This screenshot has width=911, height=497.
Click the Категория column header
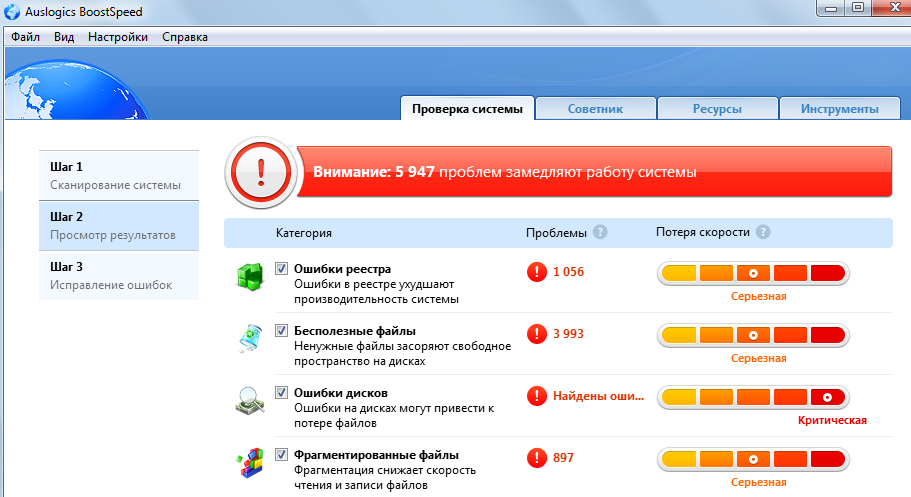coord(304,233)
